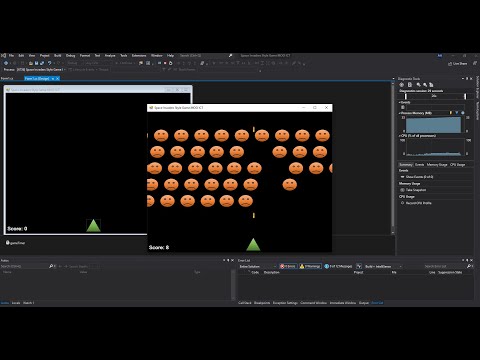Click the Undo toolbar icon
This screenshot has width=480, height=360.
[x=50, y=63]
